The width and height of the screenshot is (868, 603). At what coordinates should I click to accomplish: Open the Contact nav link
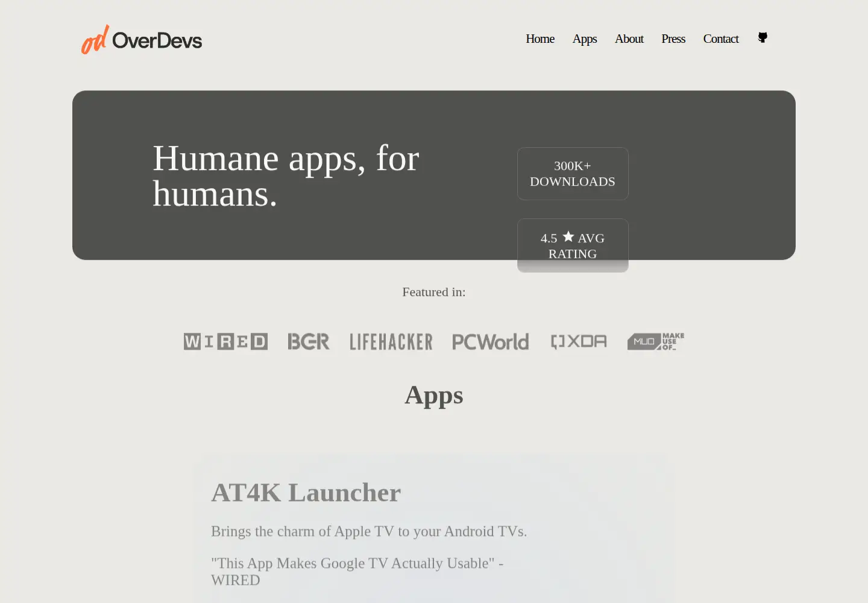(721, 39)
